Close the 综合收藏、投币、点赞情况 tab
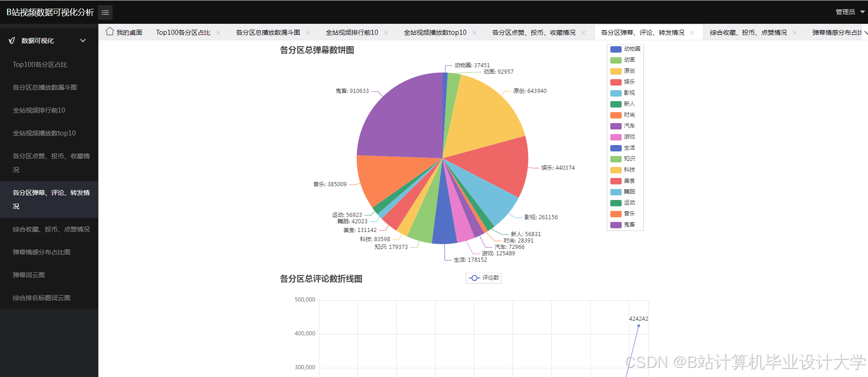868x377 pixels. tap(795, 32)
